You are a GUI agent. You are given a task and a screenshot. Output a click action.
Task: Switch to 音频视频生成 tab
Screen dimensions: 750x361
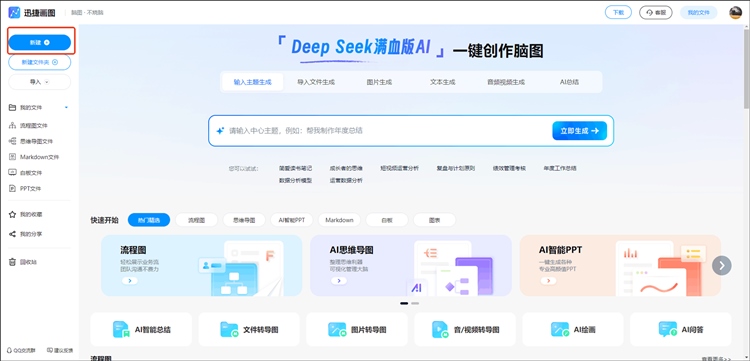pyautogui.click(x=506, y=82)
